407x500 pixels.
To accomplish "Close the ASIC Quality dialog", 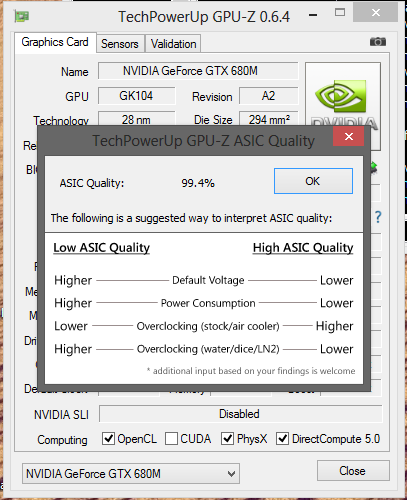I will coord(349,136).
